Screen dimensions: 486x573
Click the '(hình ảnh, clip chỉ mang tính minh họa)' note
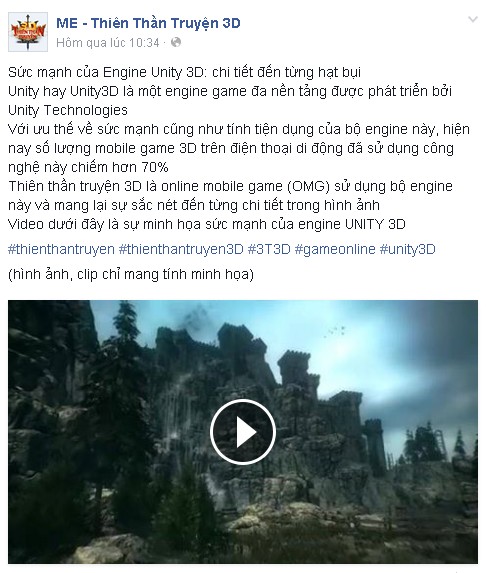(131, 274)
